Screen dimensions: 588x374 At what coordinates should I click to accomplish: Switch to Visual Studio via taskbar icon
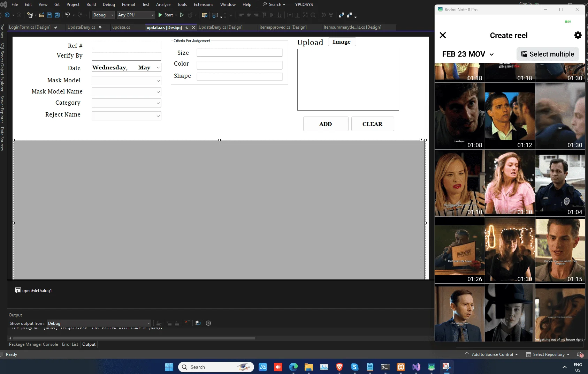pyautogui.click(x=416, y=367)
